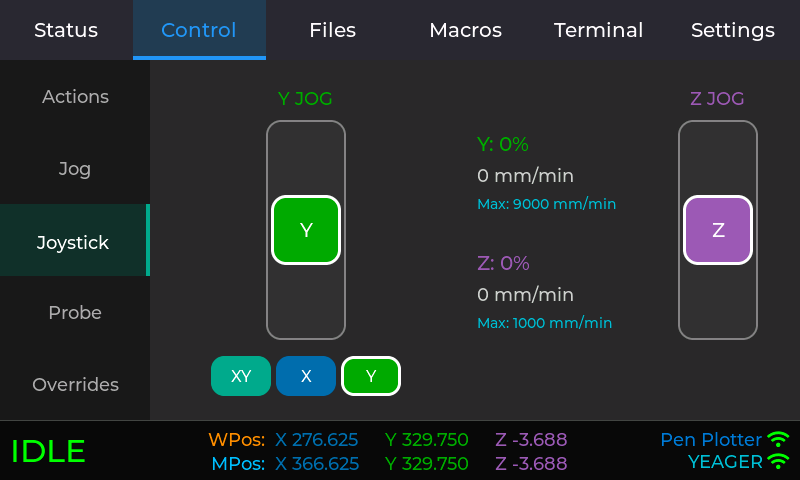
Task: Click the MPos Z -3.688 readout
Action: pyautogui.click(x=531, y=464)
